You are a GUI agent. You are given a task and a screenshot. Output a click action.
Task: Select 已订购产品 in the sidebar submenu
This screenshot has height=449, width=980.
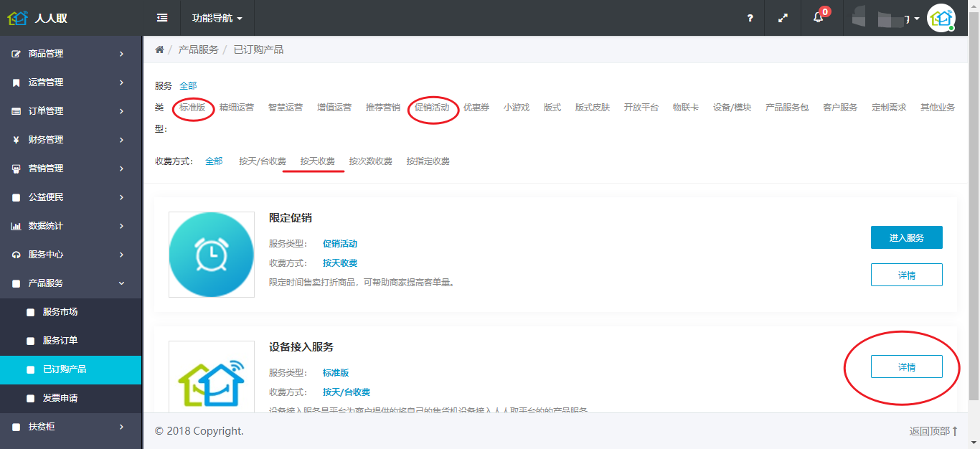point(70,369)
